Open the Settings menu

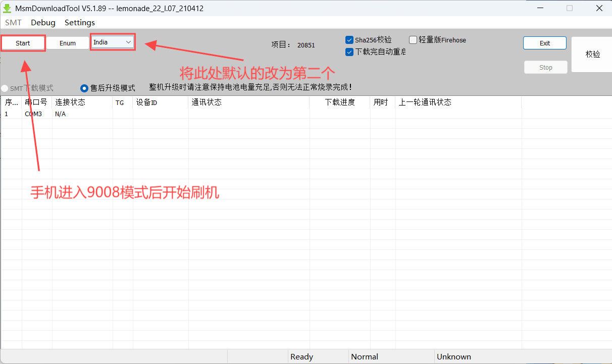80,23
